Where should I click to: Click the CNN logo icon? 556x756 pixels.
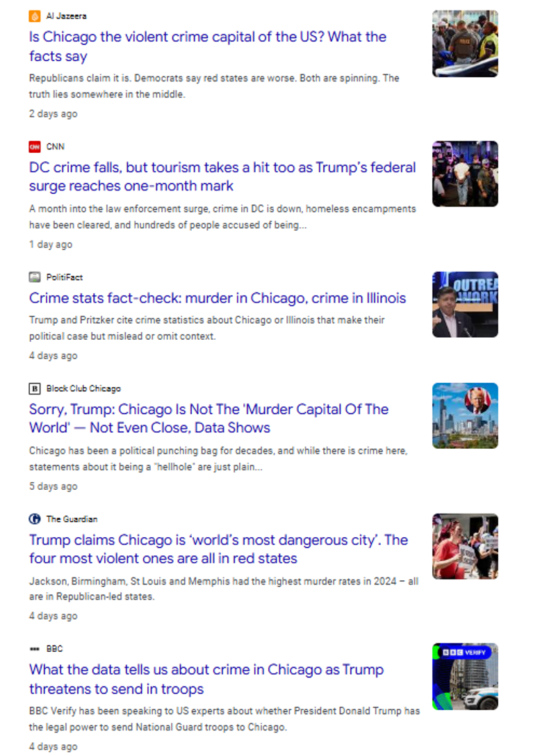click(x=35, y=147)
